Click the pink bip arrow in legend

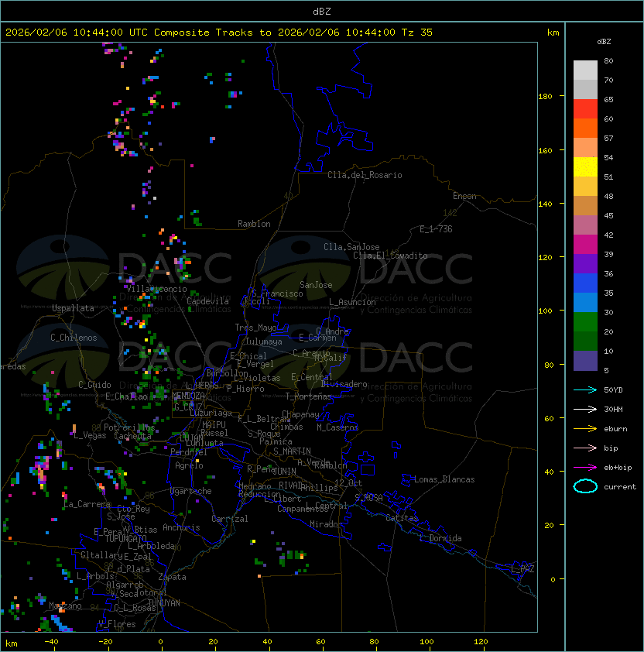point(585,448)
